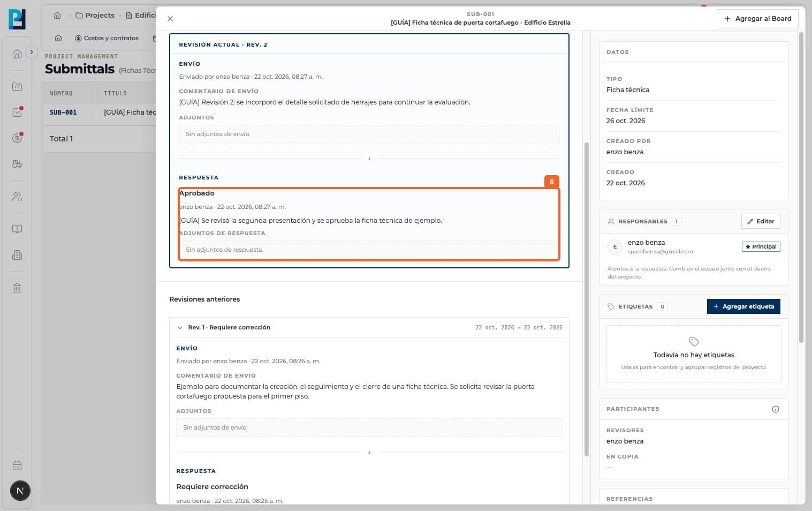Go to Projects in the breadcrumb

pyautogui.click(x=95, y=16)
